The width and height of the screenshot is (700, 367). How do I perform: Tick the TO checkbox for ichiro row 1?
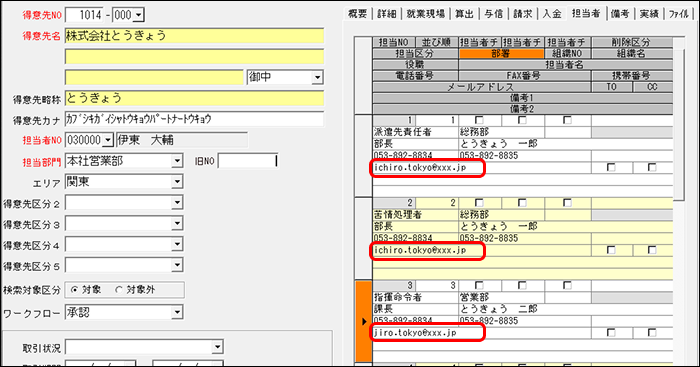tap(611, 167)
